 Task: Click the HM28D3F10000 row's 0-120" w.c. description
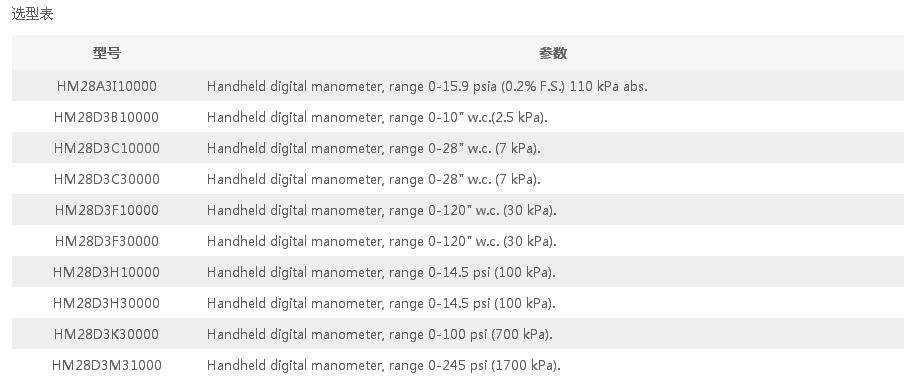382,210
